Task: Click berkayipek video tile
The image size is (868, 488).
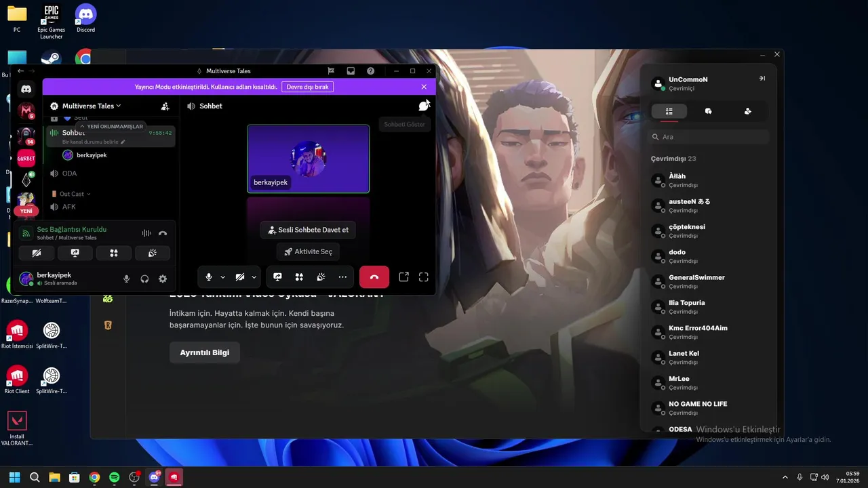Action: point(309,159)
